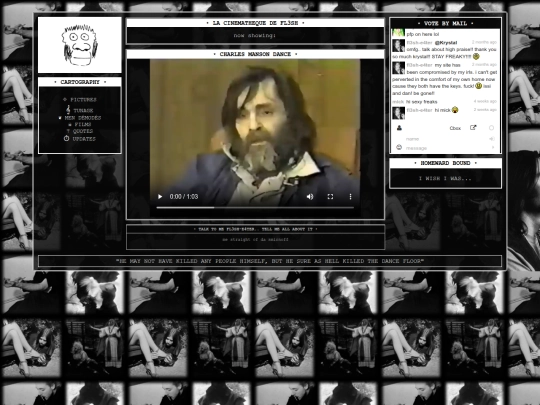
Task: Click the 'VOTE BY MAIL' chat header
Action: [x=445, y=23]
